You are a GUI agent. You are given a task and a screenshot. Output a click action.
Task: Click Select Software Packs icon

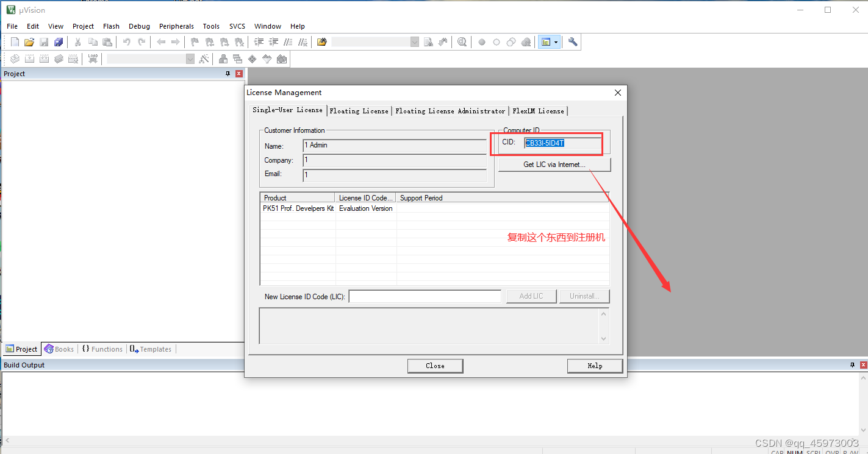267,59
